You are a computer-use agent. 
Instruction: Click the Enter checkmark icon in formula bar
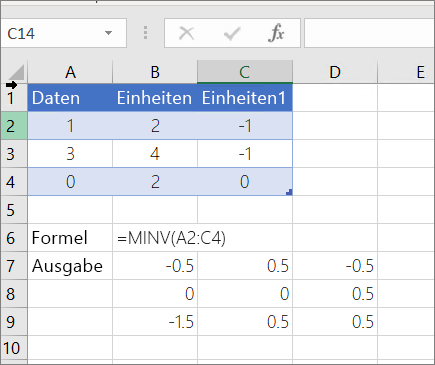point(232,33)
